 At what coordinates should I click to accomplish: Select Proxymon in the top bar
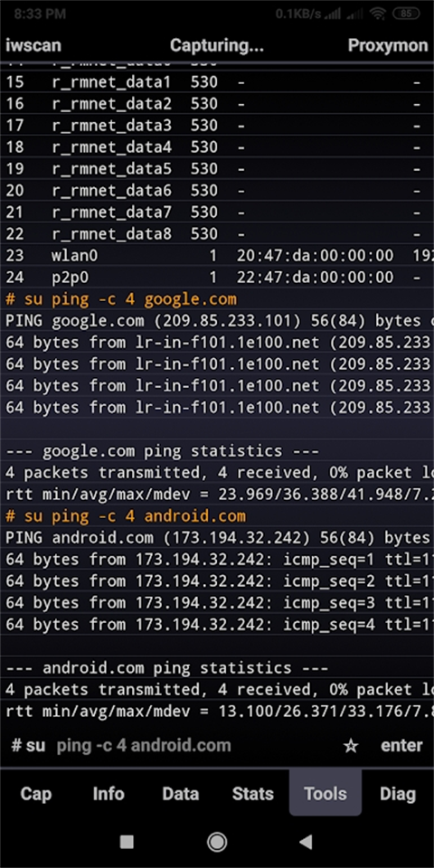388,45
